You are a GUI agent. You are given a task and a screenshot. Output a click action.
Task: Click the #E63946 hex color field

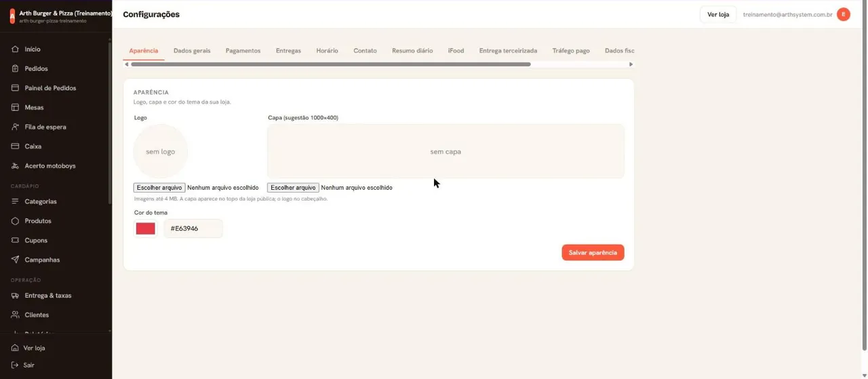(x=193, y=228)
